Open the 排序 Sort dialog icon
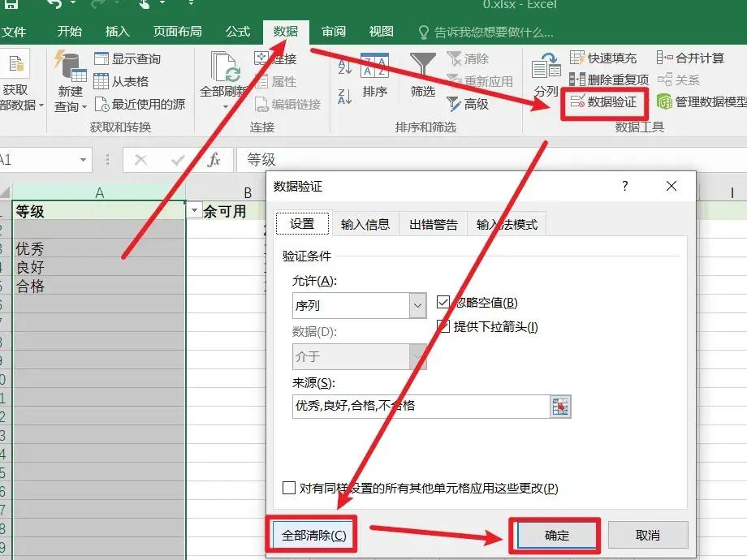This screenshot has width=747, height=560. coord(374,65)
